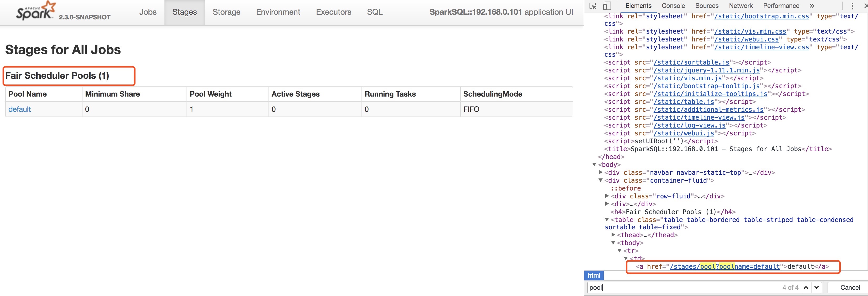Activate the inspect element picker icon
Viewport: 868px width, 296px height.
point(593,6)
